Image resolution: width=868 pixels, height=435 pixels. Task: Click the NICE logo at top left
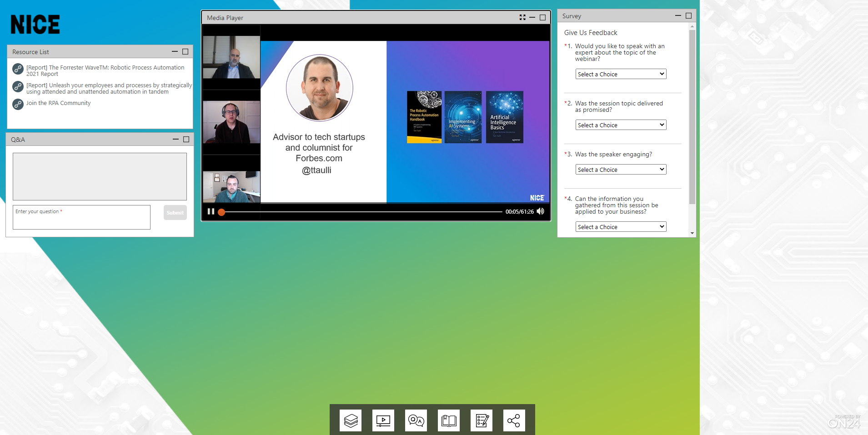pos(35,25)
